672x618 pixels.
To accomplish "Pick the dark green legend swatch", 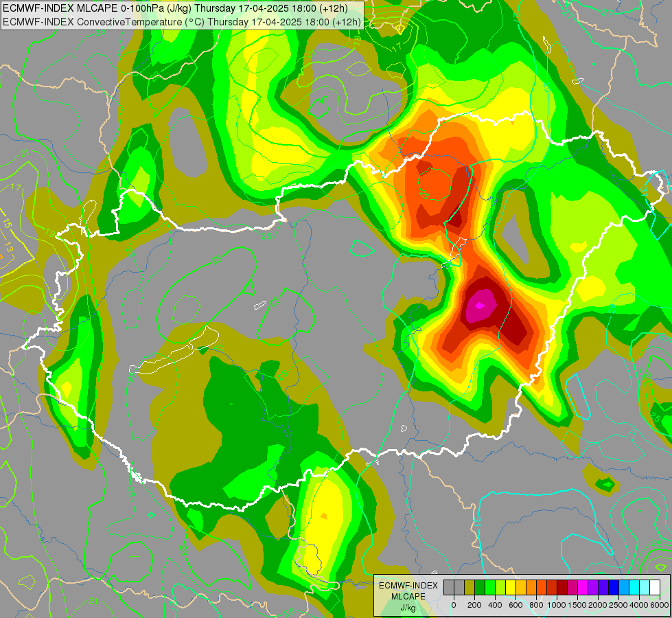I will click(480, 587).
